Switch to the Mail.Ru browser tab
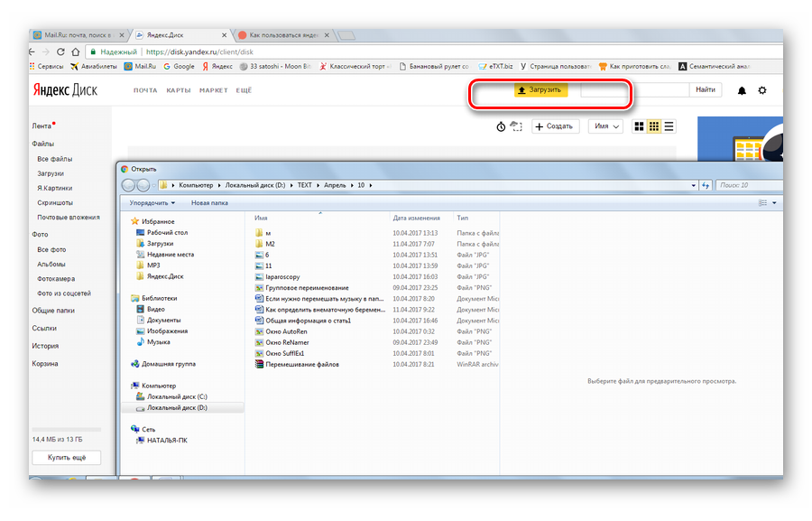This screenshot has width=812, height=521. coord(78,35)
